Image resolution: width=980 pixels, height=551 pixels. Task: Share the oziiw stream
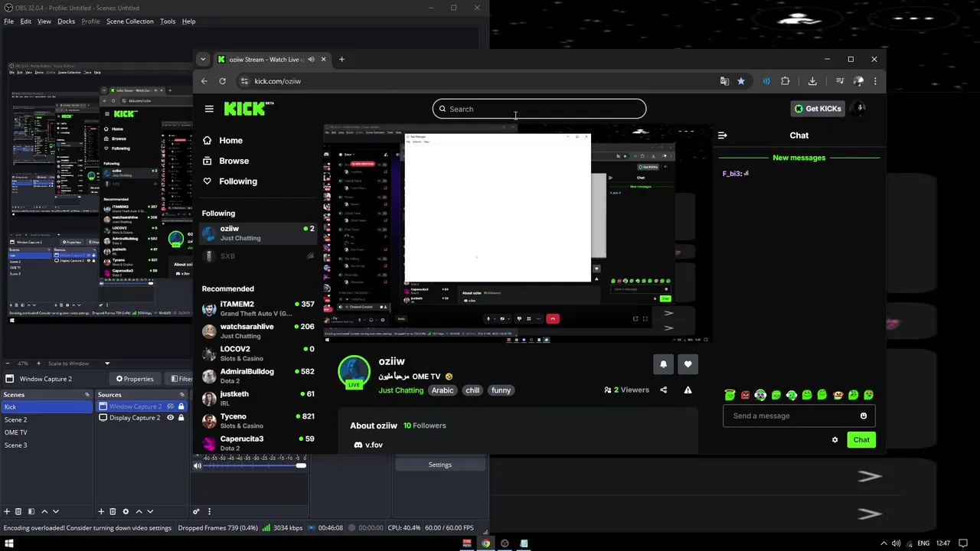pyautogui.click(x=663, y=390)
